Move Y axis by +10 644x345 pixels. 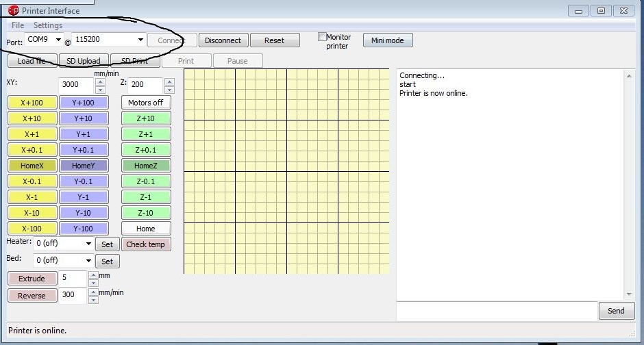[84, 118]
